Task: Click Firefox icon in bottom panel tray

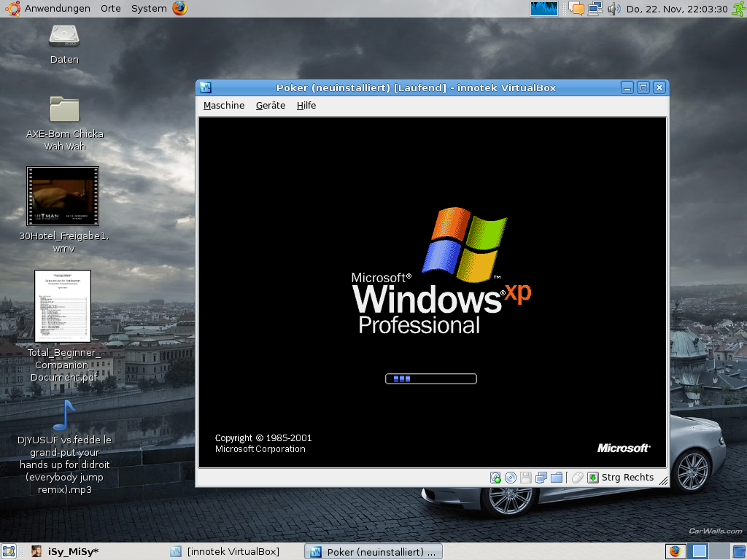Action: tap(675, 551)
